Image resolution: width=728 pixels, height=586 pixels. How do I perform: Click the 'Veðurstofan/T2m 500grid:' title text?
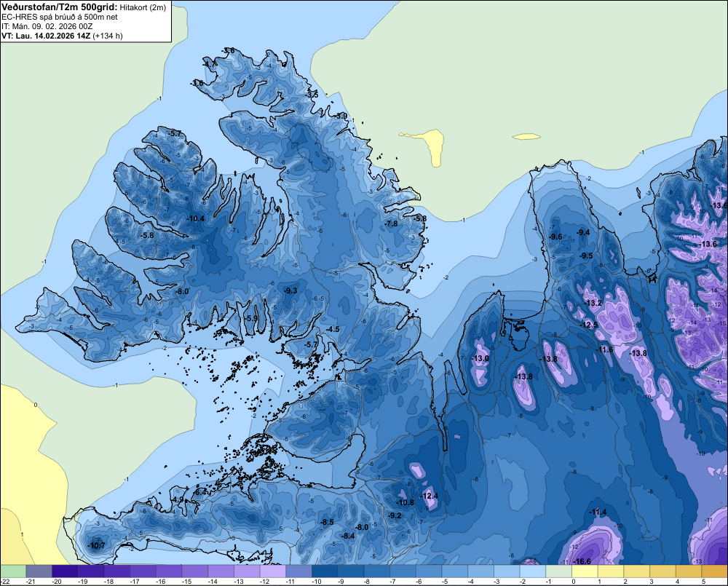[60, 7]
